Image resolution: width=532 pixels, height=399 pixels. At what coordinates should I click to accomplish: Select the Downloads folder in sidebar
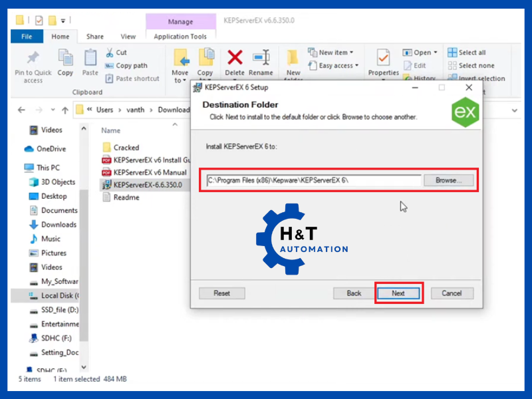(x=59, y=224)
